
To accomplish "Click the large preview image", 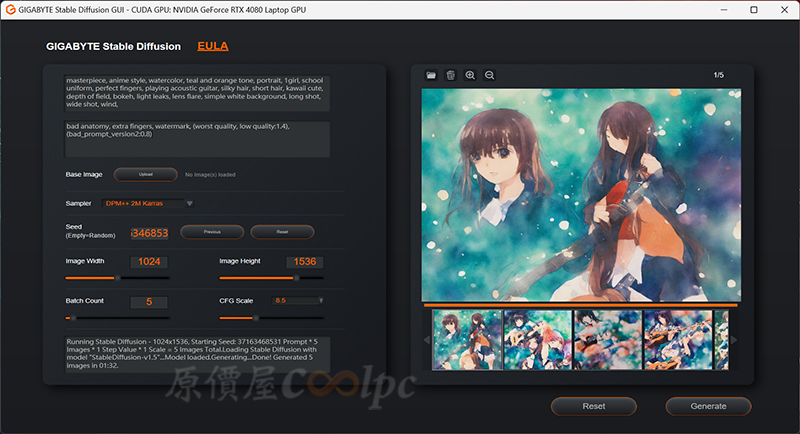I will tap(581, 195).
